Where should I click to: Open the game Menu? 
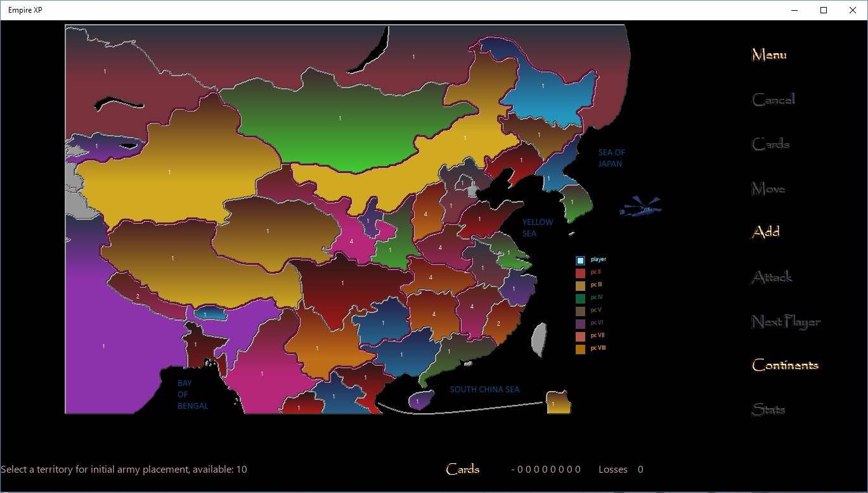point(769,55)
